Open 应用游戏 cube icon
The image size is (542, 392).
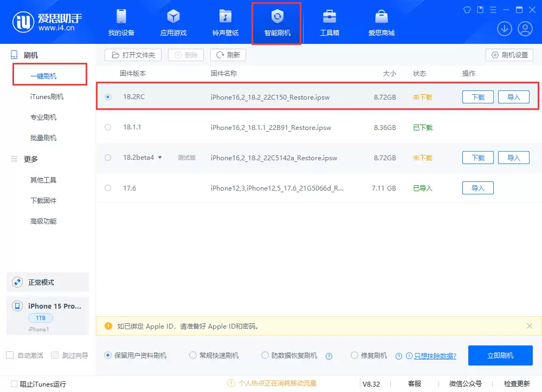(x=173, y=17)
